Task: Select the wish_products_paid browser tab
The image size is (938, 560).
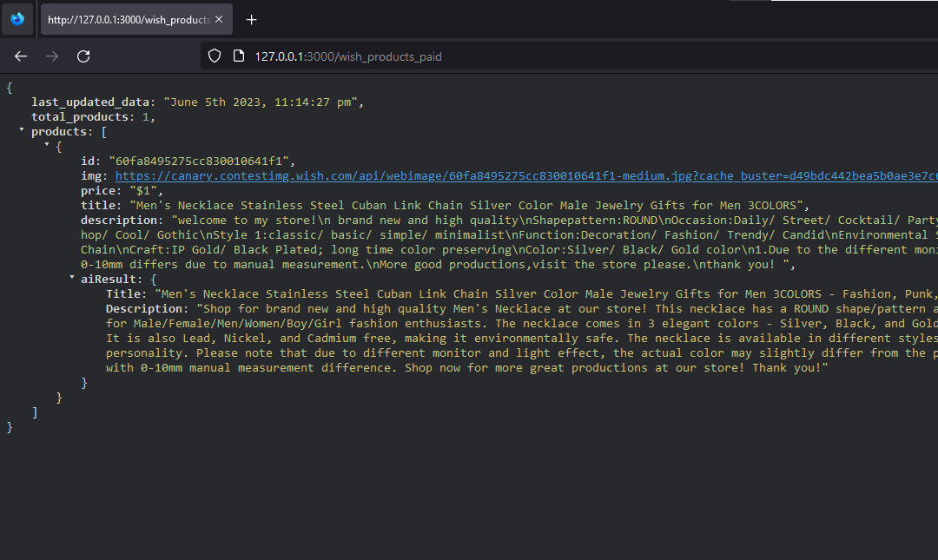Action: [130, 18]
